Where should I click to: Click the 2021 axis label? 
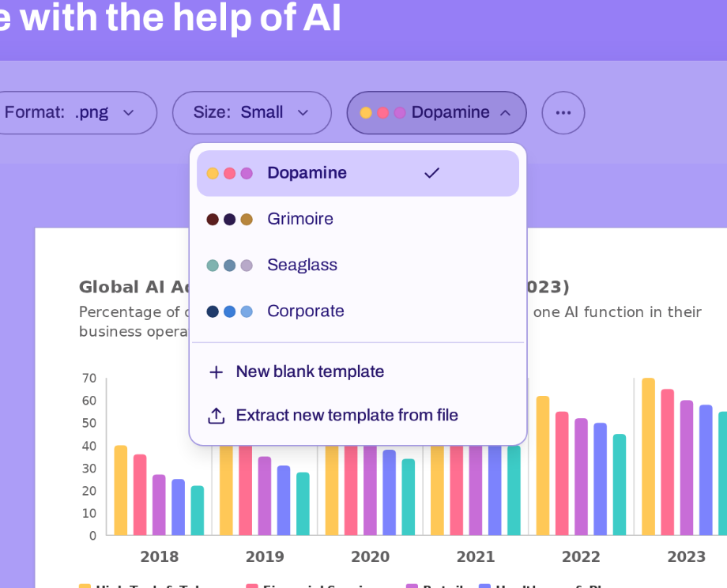pos(476,556)
